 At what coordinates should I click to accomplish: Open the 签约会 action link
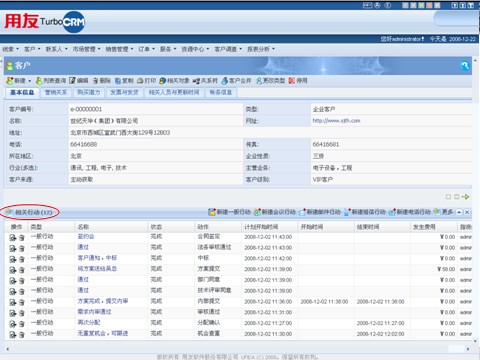pyautogui.click(x=86, y=236)
